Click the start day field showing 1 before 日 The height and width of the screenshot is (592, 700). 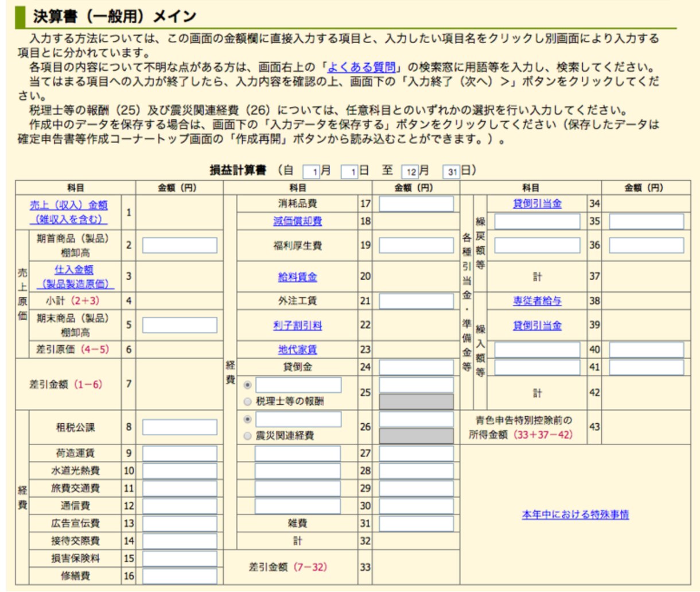coord(349,171)
